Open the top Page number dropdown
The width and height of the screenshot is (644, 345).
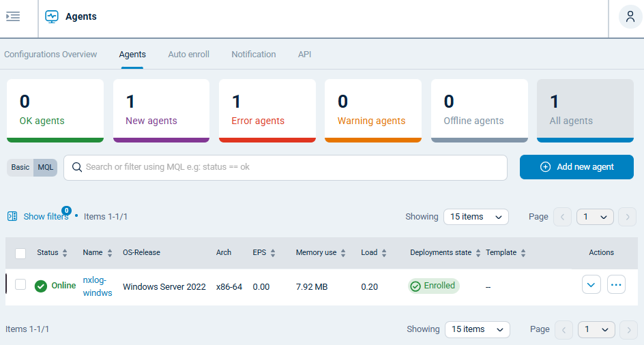pos(595,217)
